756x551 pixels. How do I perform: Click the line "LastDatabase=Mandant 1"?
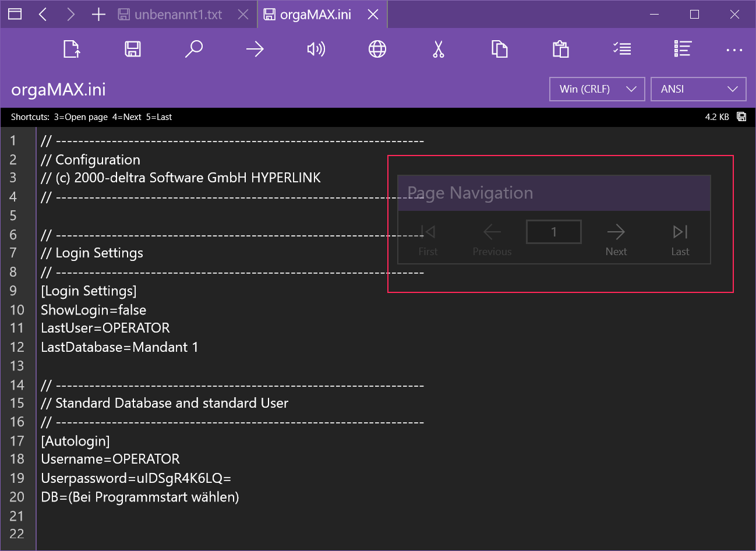119,347
